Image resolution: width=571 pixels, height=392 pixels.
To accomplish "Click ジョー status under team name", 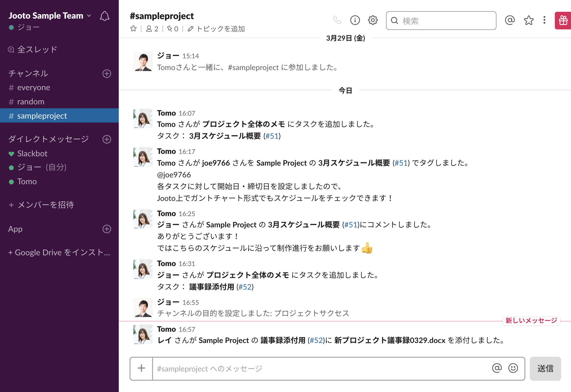I will (24, 27).
